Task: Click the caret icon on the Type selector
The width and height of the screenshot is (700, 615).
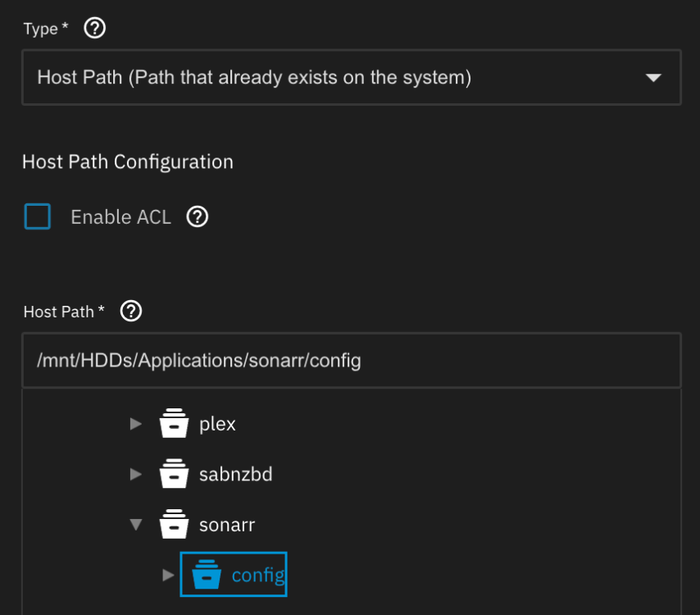Action: click(653, 77)
